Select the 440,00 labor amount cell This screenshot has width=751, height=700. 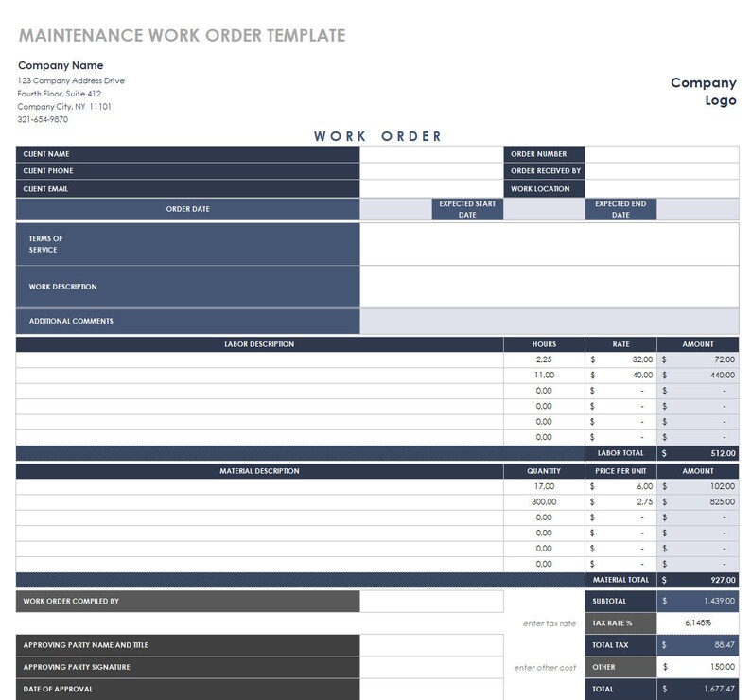tap(698, 376)
